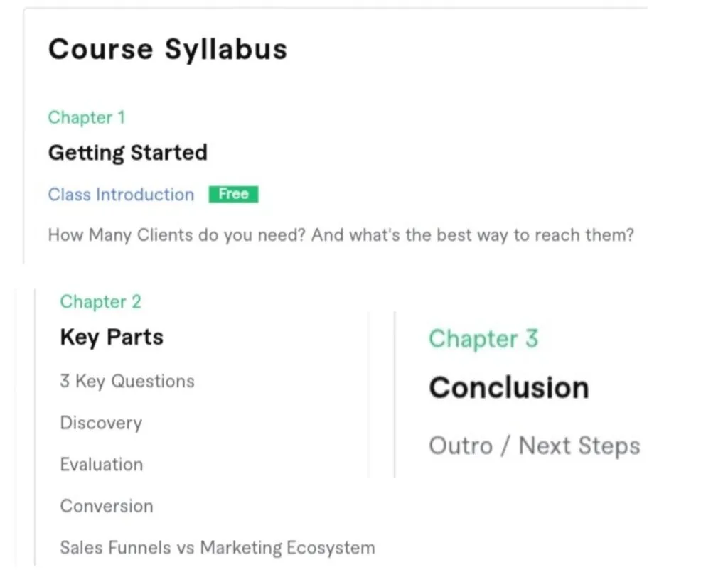Click the Conclusion chapter title
Image resolution: width=728 pixels, height=577 pixels.
508,388
